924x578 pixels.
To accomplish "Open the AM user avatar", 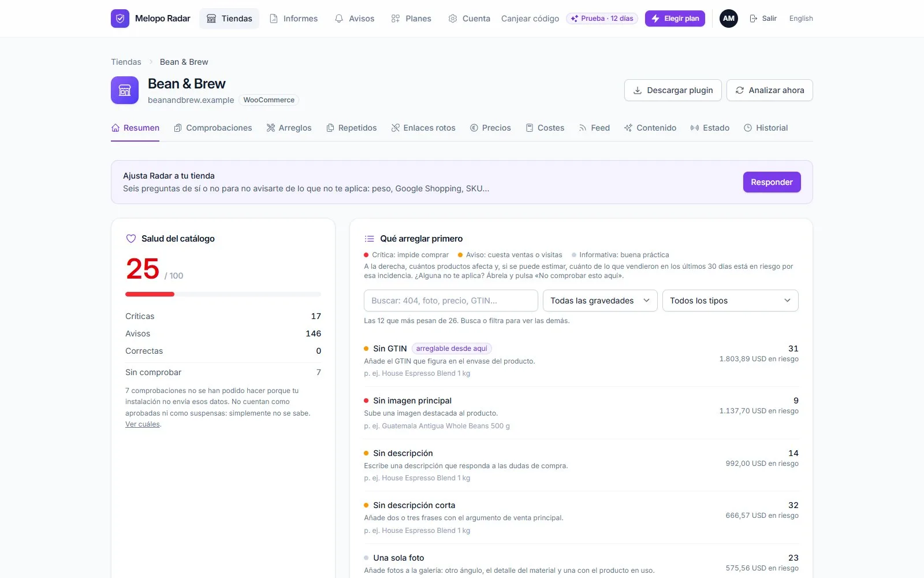I will pyautogui.click(x=729, y=18).
